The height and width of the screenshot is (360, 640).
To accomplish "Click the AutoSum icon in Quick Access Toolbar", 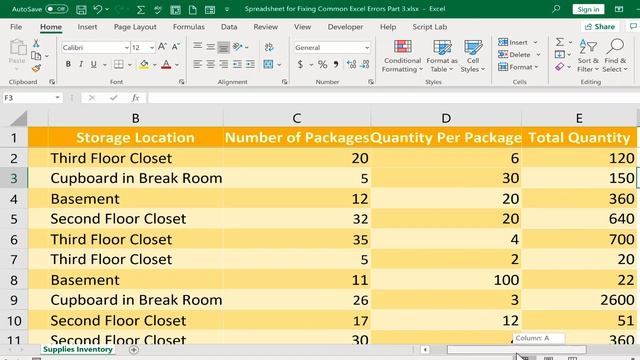I will [x=141, y=9].
